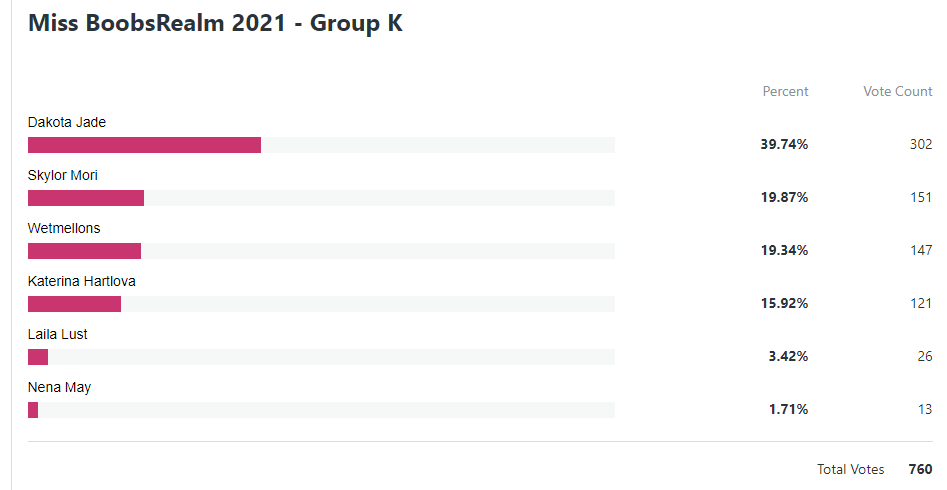
Task: Click the Skylor Mori result bar
Action: pos(321,198)
